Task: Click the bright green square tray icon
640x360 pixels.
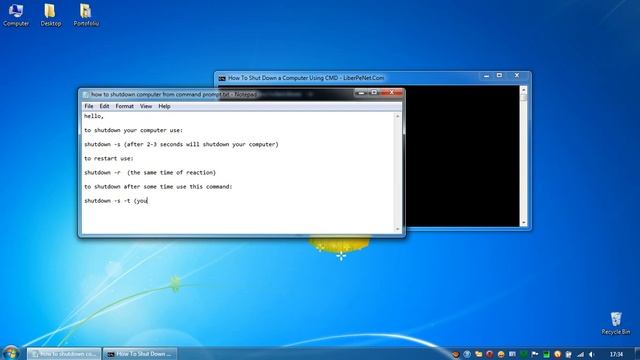Action: (x=546, y=354)
